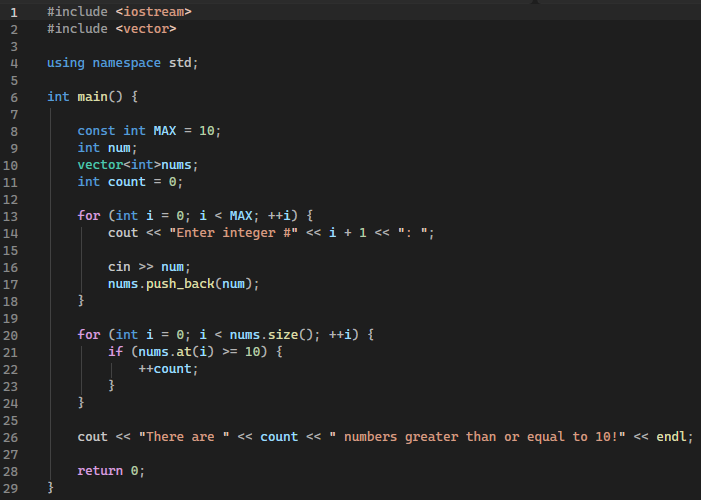The image size is (701, 500).
Task: Click the 'size' method call
Action: (283, 335)
